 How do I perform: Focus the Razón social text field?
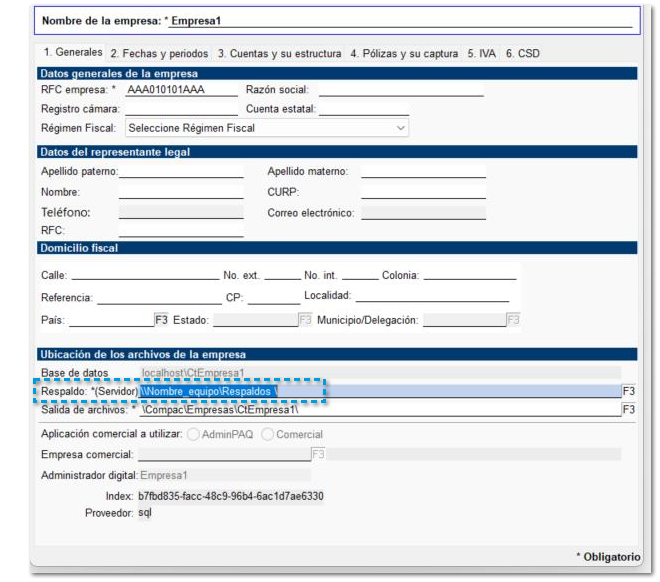tap(400, 90)
